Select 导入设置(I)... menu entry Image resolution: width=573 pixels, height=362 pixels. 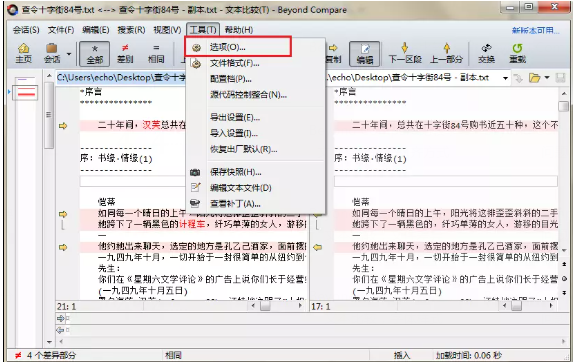[x=255, y=133]
